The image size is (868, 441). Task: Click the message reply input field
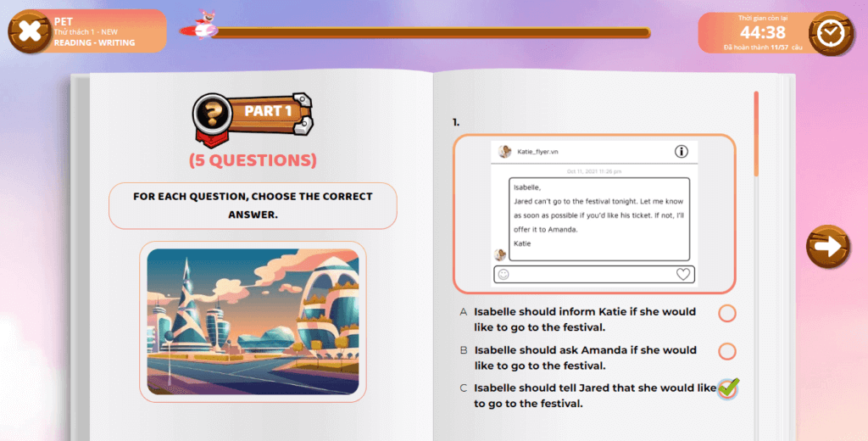[x=593, y=274]
